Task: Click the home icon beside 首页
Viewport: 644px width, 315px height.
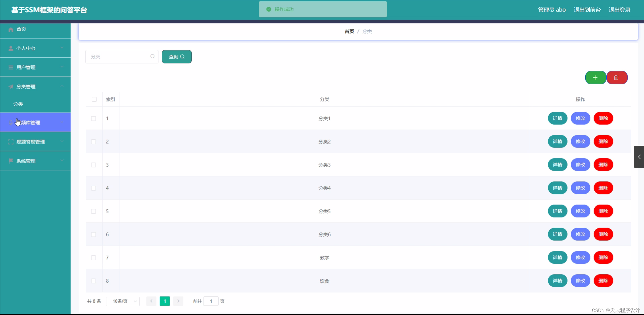Action: coord(11,29)
